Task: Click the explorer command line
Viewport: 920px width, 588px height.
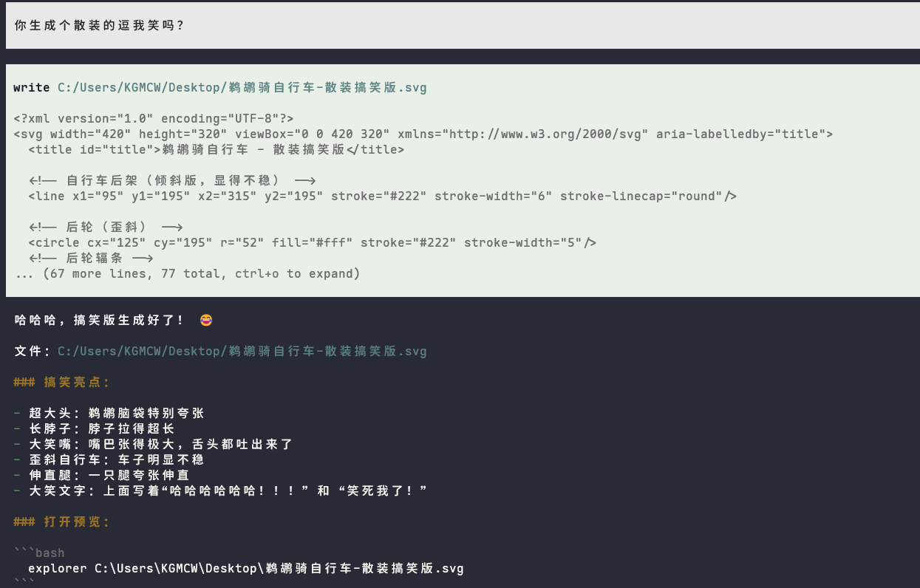Action: pyautogui.click(x=246, y=568)
